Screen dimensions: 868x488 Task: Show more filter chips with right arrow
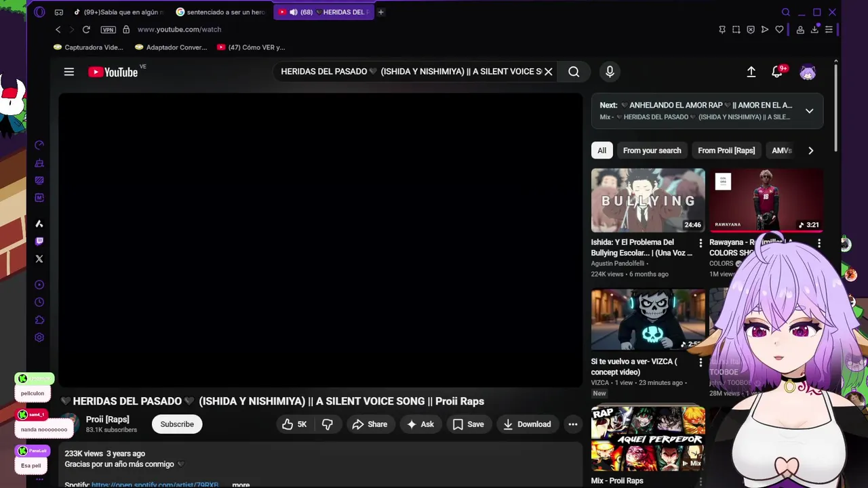point(811,150)
